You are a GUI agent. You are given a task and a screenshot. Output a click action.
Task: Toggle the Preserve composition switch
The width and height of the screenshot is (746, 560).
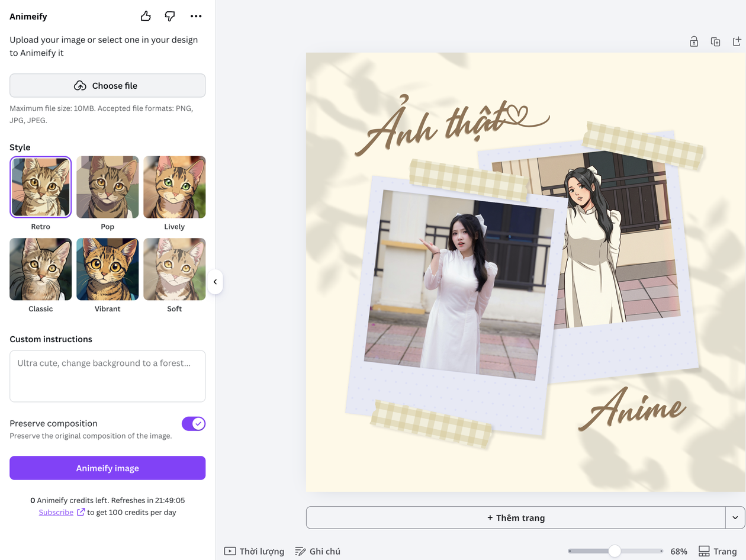[x=194, y=423]
